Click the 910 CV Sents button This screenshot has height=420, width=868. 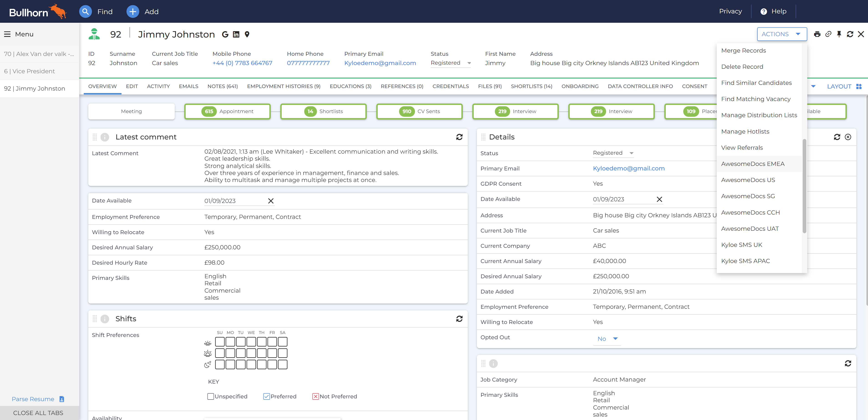tap(419, 111)
